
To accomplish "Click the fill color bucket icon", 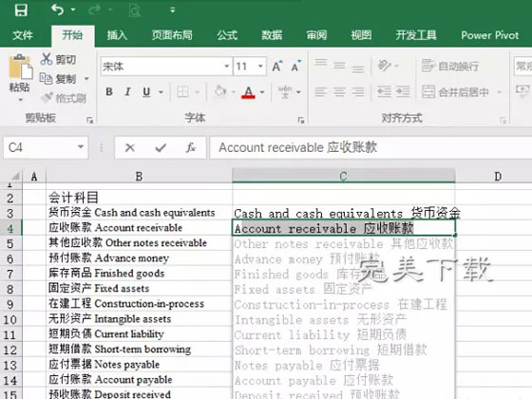I will point(220,91).
